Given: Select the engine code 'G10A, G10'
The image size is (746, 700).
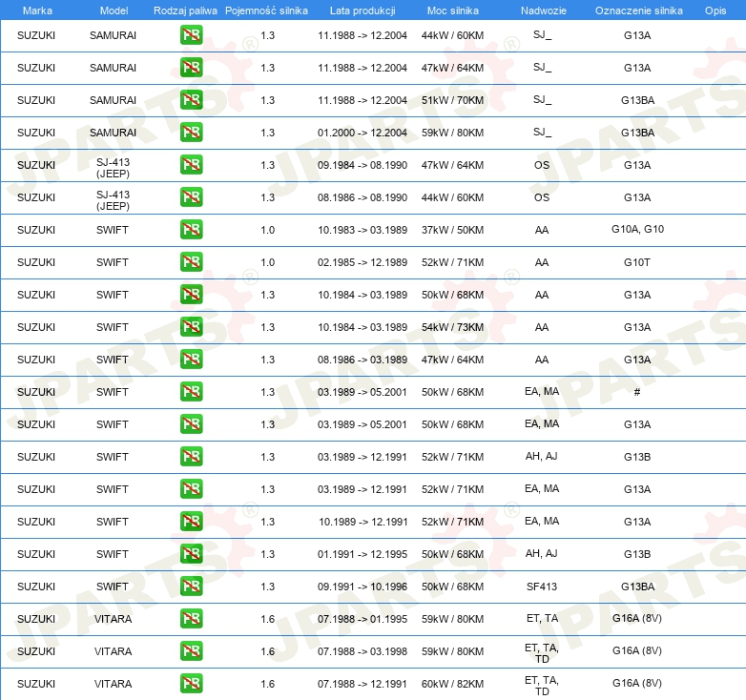Looking at the screenshot, I should pos(637,229).
